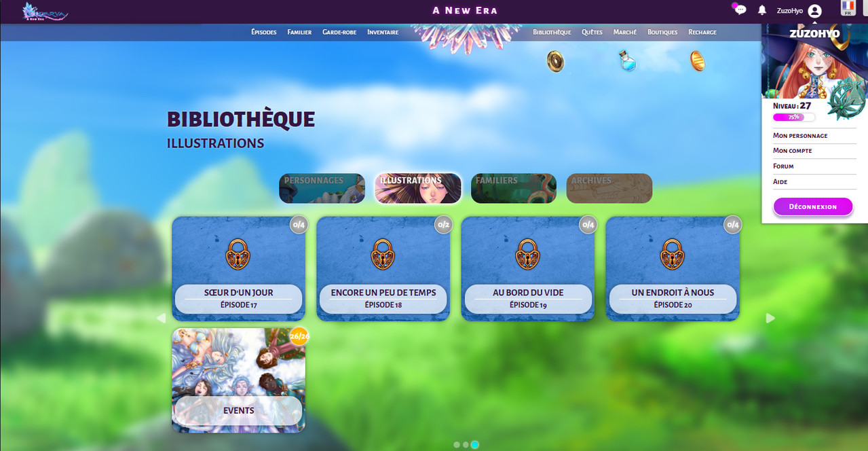
Task: Open the Épisodes menu
Action: 264,32
